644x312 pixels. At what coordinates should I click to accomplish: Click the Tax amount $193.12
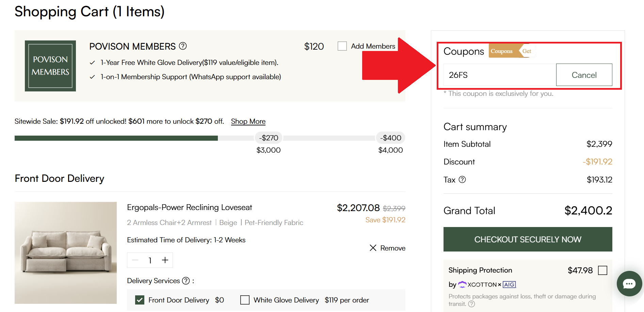pyautogui.click(x=599, y=179)
